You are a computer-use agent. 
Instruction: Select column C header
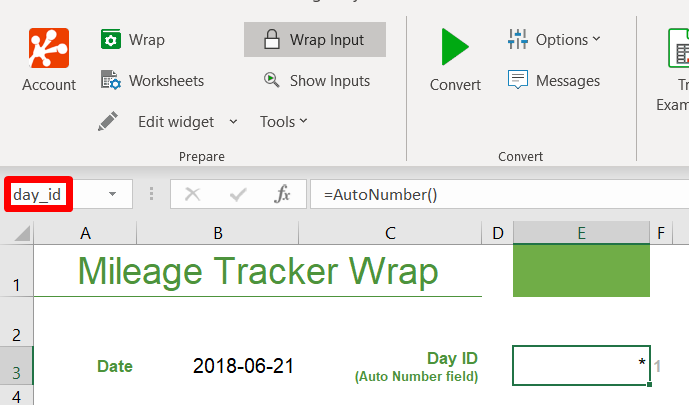[x=390, y=233]
